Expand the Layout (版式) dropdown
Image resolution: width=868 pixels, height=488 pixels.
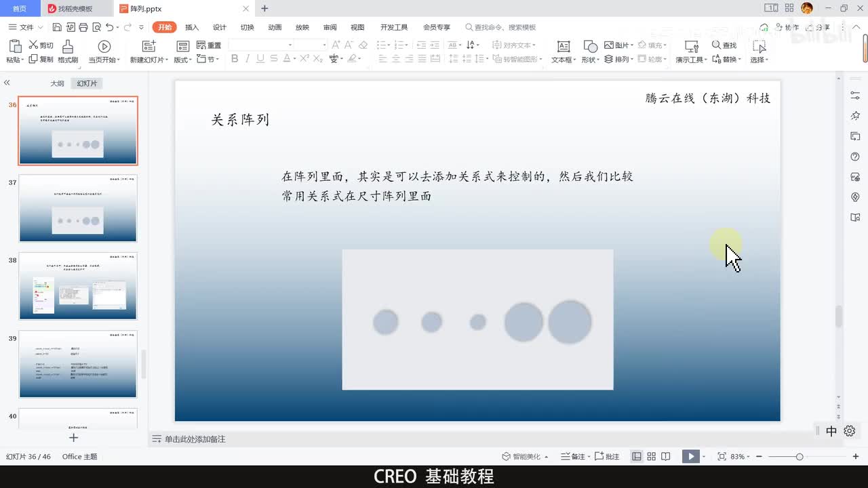(x=192, y=60)
